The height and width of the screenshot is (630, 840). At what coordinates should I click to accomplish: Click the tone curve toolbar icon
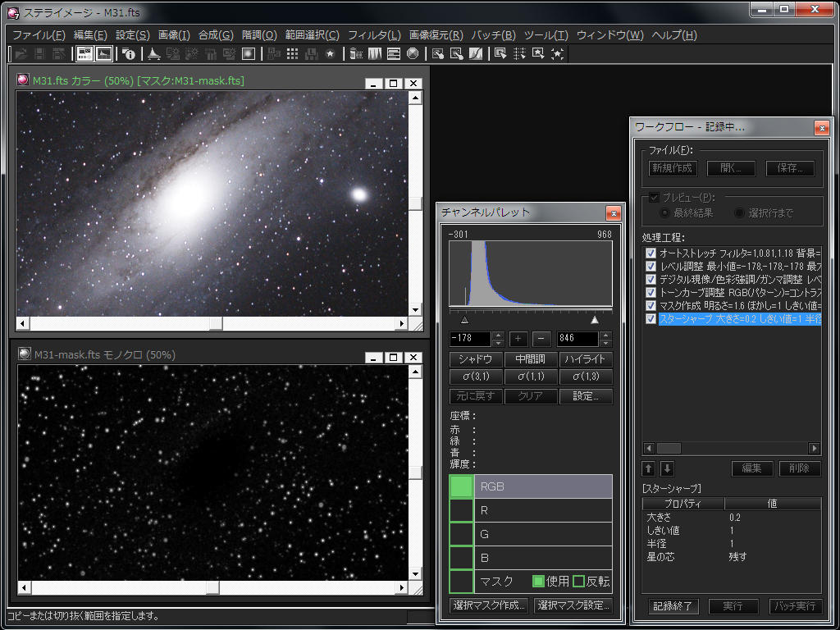pyautogui.click(x=474, y=54)
